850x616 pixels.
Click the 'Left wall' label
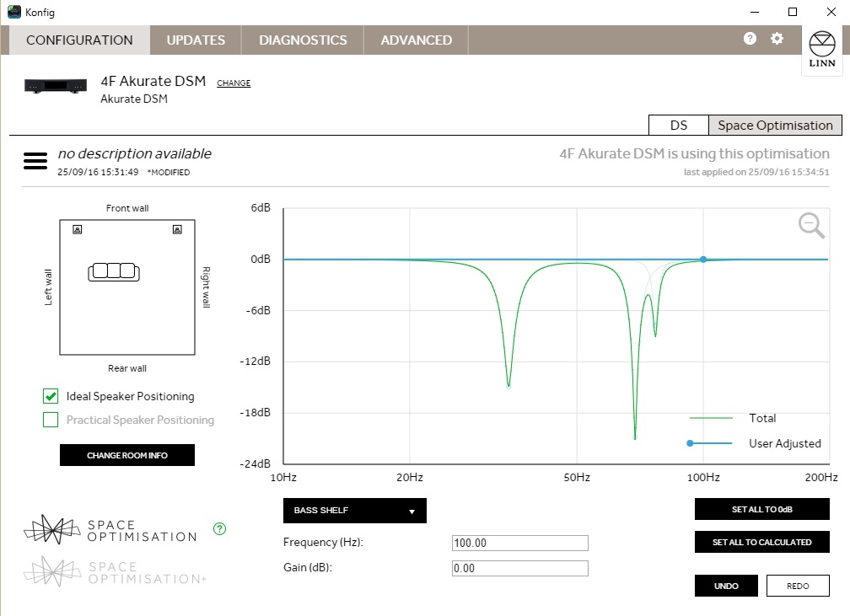[48, 287]
